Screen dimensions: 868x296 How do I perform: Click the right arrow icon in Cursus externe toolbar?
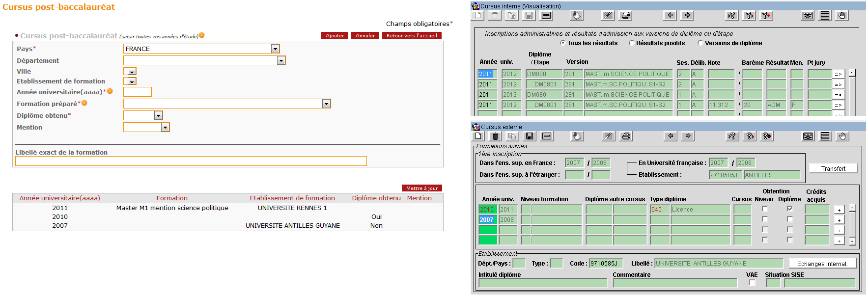coord(688,136)
